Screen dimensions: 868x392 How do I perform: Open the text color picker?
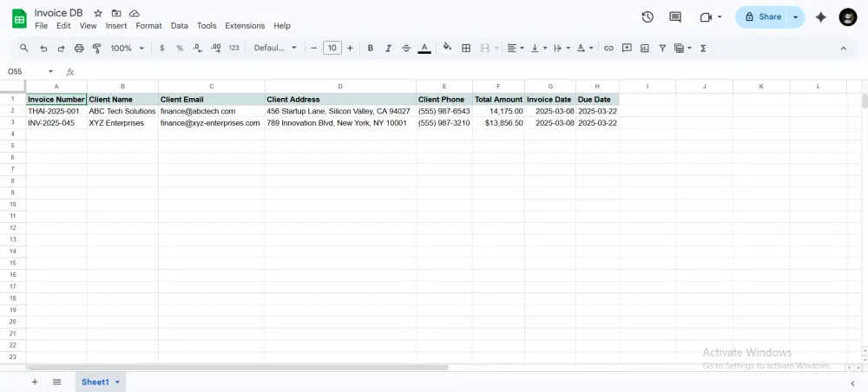[424, 48]
